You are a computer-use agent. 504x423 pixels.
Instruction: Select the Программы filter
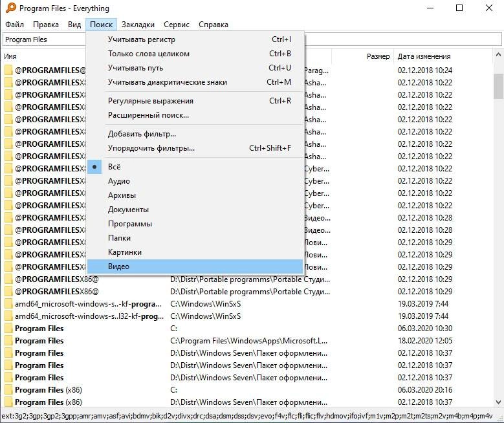point(195,224)
